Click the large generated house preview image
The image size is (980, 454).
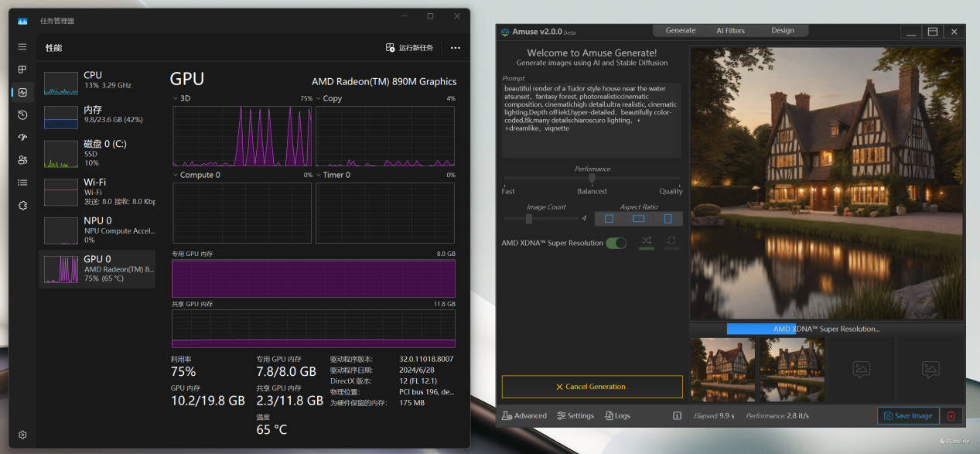point(827,184)
